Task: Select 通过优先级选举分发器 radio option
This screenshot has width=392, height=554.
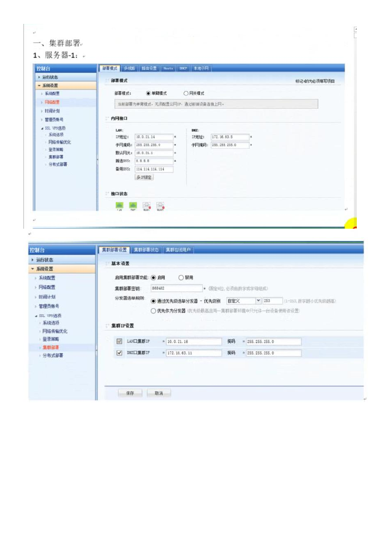Action: coord(153,300)
